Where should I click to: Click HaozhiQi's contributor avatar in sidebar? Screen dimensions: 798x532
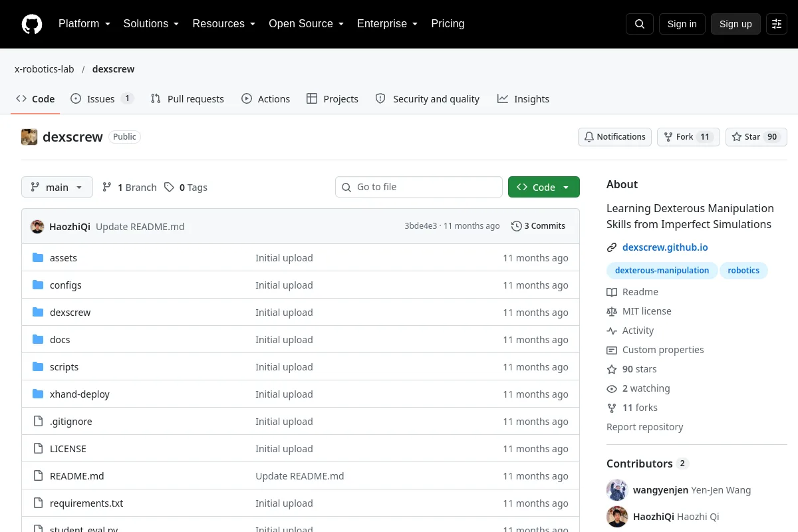617,517
